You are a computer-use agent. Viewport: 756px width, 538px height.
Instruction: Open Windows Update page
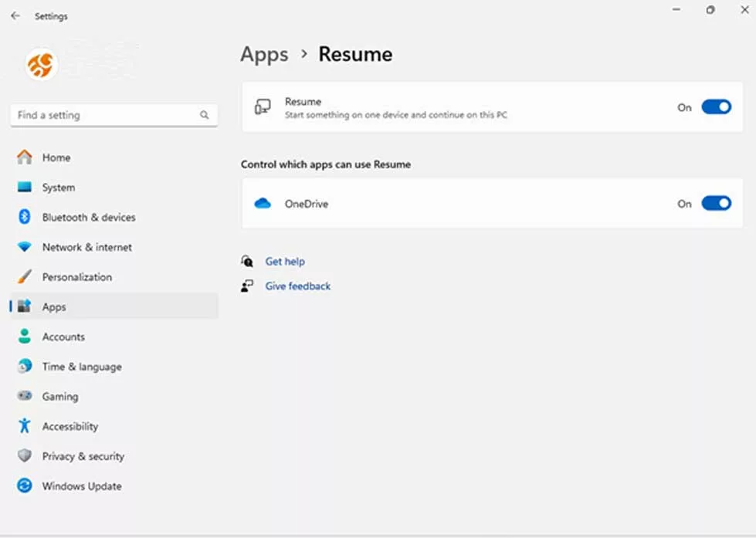[x=114, y=486]
